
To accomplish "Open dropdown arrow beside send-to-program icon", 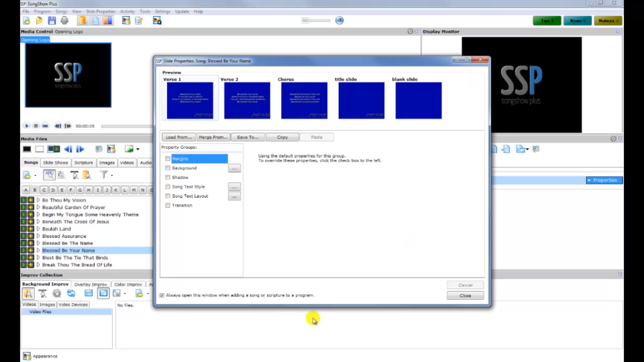I will click(138, 149).
